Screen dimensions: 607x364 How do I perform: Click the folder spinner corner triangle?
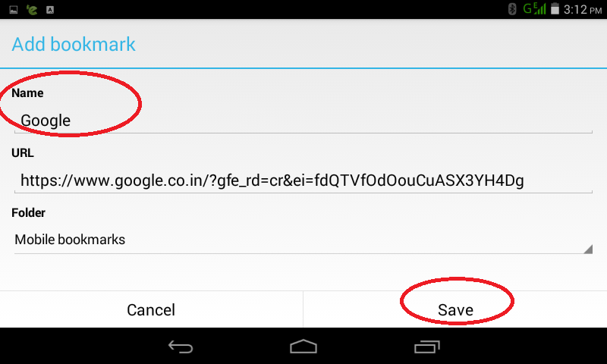pyautogui.click(x=588, y=249)
